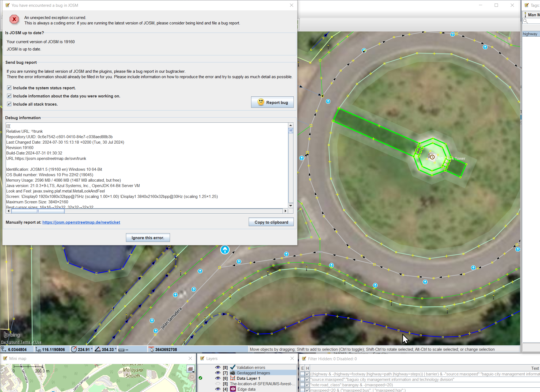
Task: Click the Data Layer 1 icon
Action: point(233,378)
